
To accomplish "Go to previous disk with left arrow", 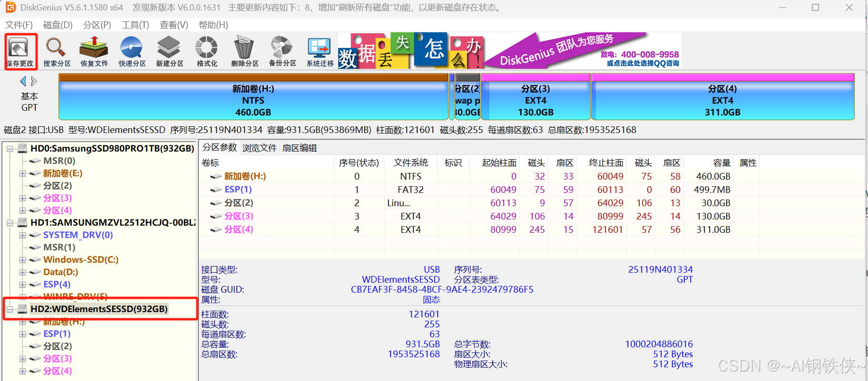I will 23,81.
